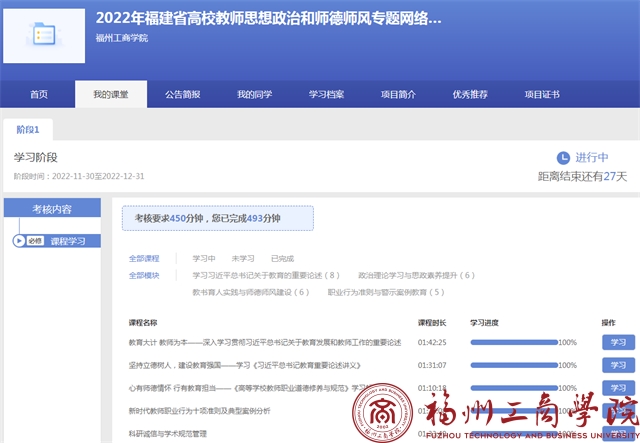Click the 01:31:07 duration value
The image size is (640, 443).
pyautogui.click(x=432, y=365)
